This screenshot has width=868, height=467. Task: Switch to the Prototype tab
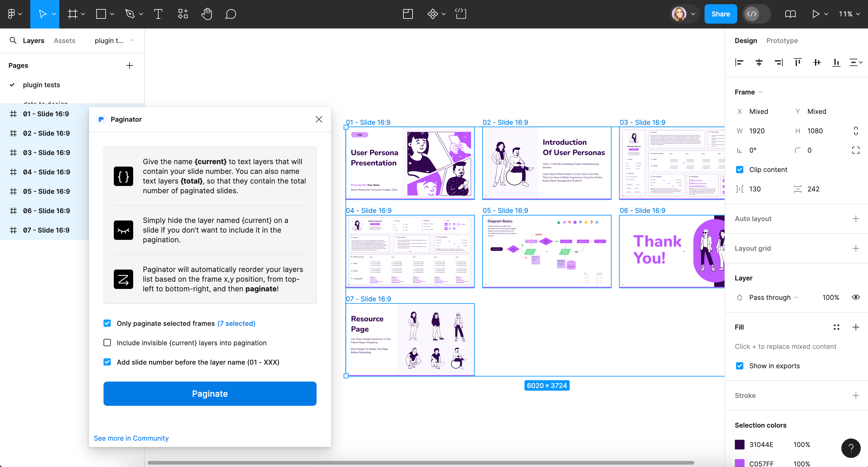(x=782, y=41)
